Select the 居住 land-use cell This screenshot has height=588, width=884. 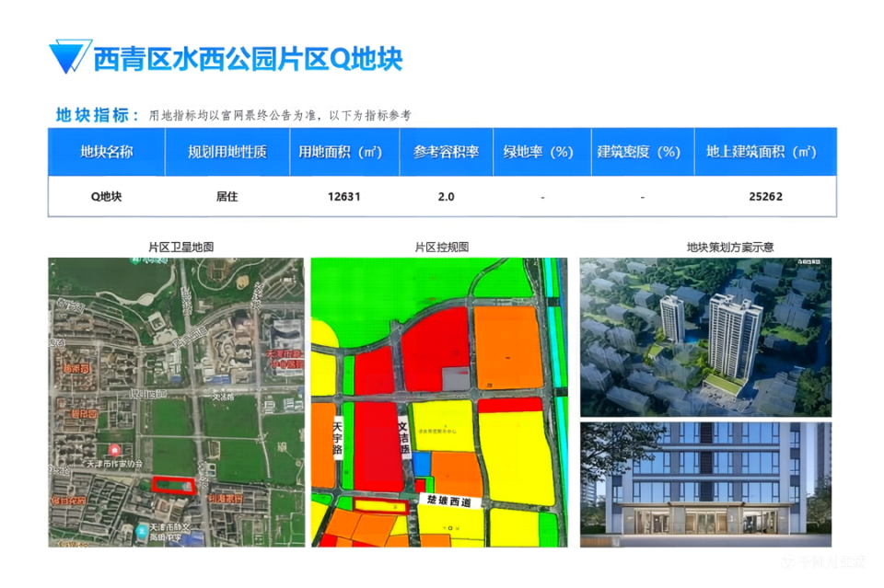coord(227,197)
